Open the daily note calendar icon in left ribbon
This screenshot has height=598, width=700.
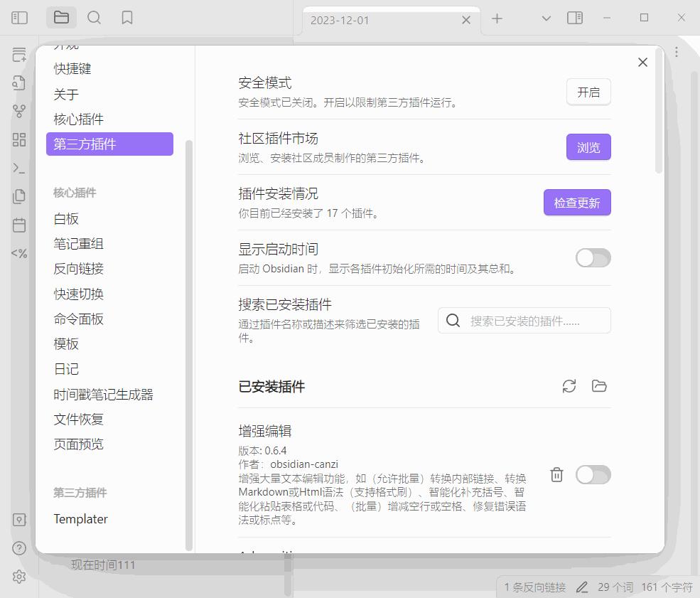[19, 225]
